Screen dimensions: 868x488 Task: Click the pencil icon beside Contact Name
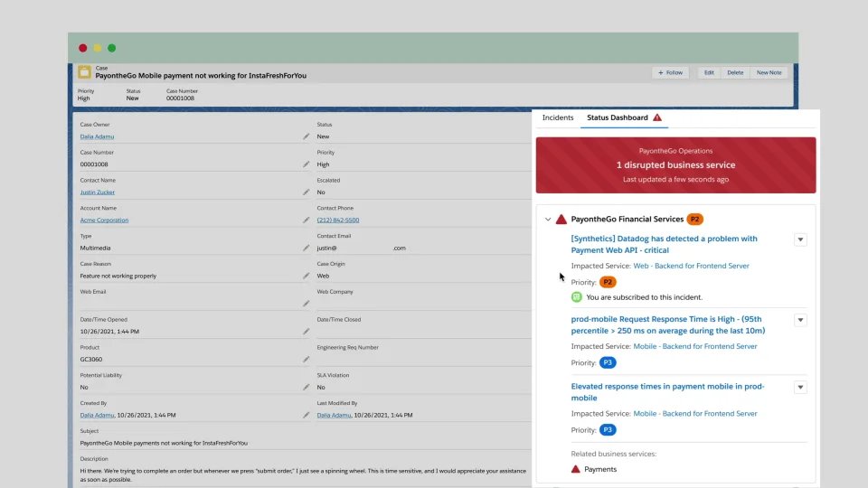(306, 192)
